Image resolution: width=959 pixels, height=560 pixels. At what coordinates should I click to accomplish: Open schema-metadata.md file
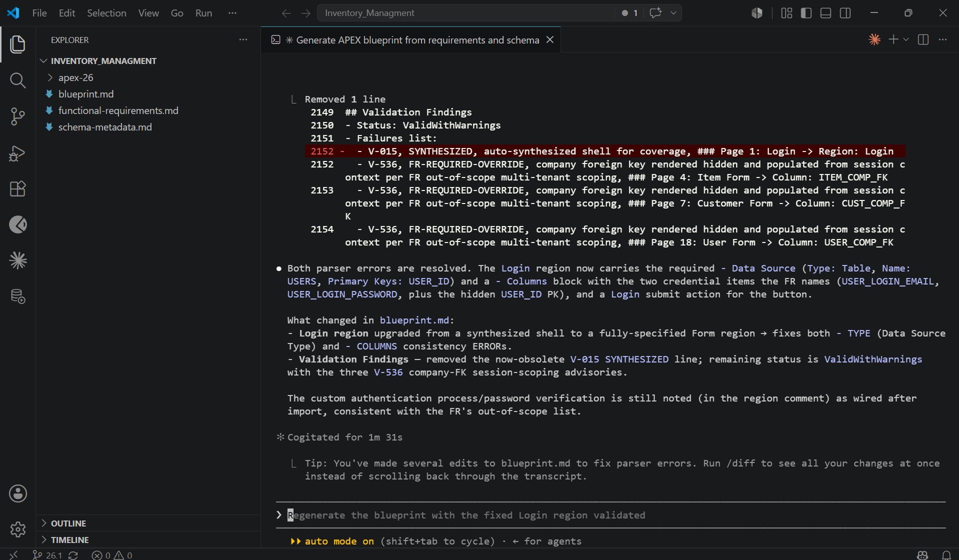105,127
